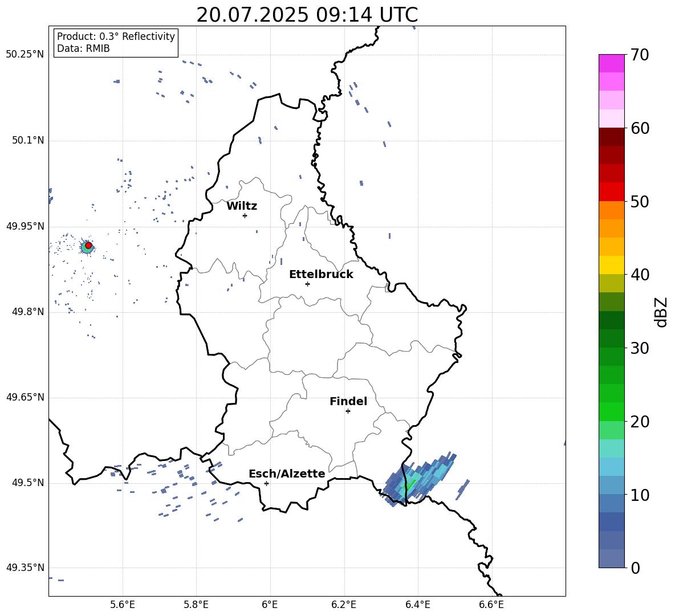Image resolution: width=675 pixels, height=616 pixels.
Task: Click the 5.6°E longitude label
Action: pyautogui.click(x=123, y=605)
